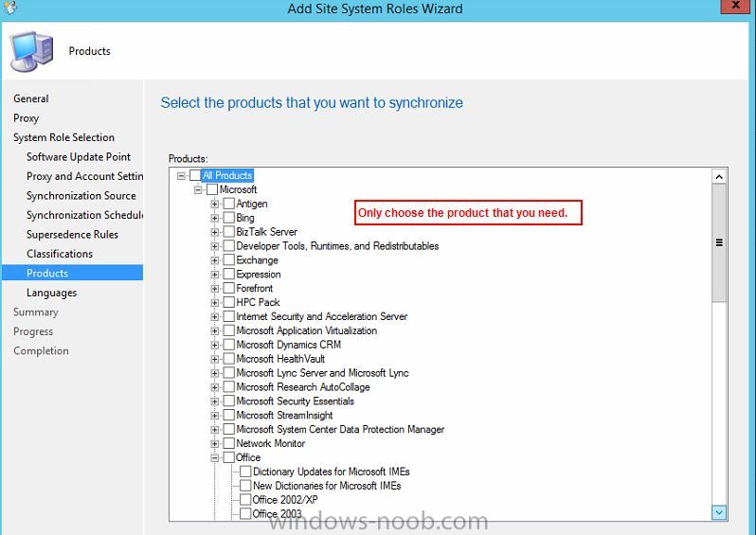The height and width of the screenshot is (535, 756).
Task: Go to Software Update Point step
Action: (x=79, y=156)
